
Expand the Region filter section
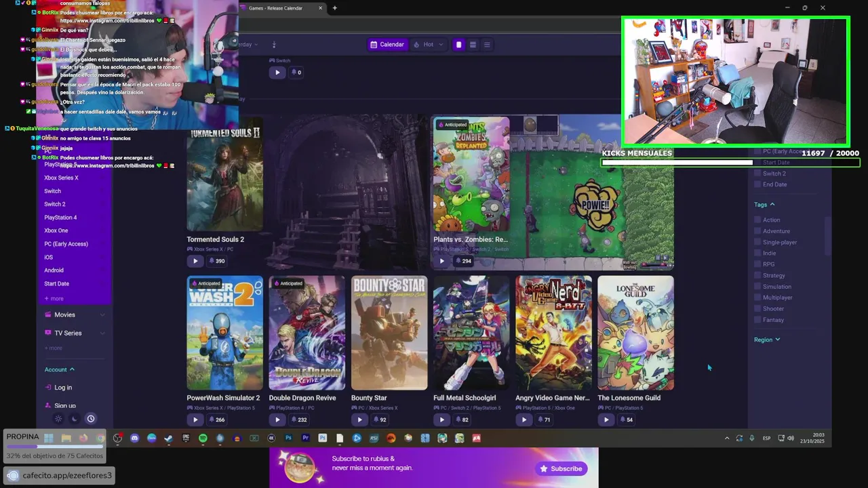tap(767, 340)
